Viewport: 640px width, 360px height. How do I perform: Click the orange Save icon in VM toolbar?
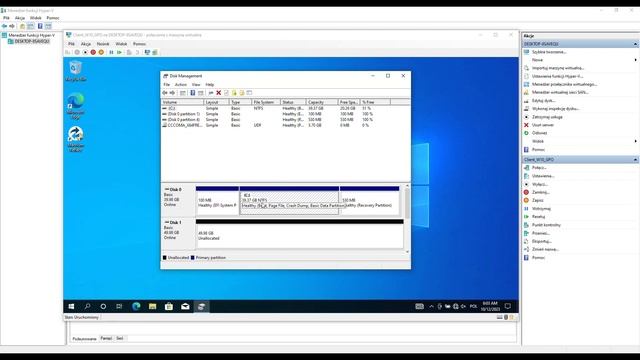101,52
